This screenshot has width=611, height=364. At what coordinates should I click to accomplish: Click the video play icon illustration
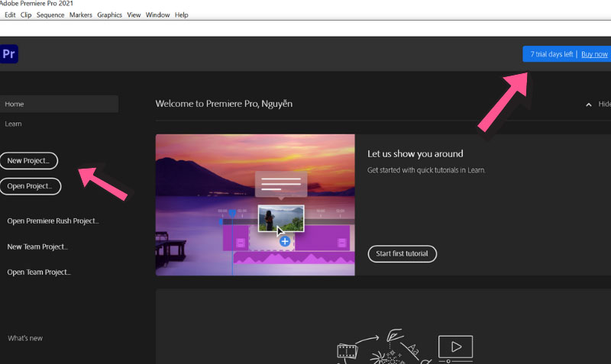[x=455, y=348]
